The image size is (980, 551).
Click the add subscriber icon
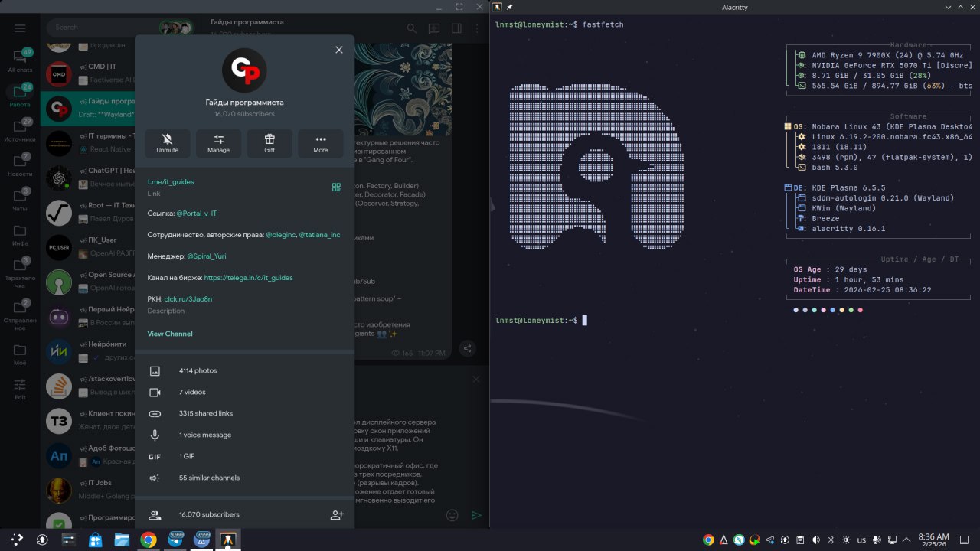(337, 515)
